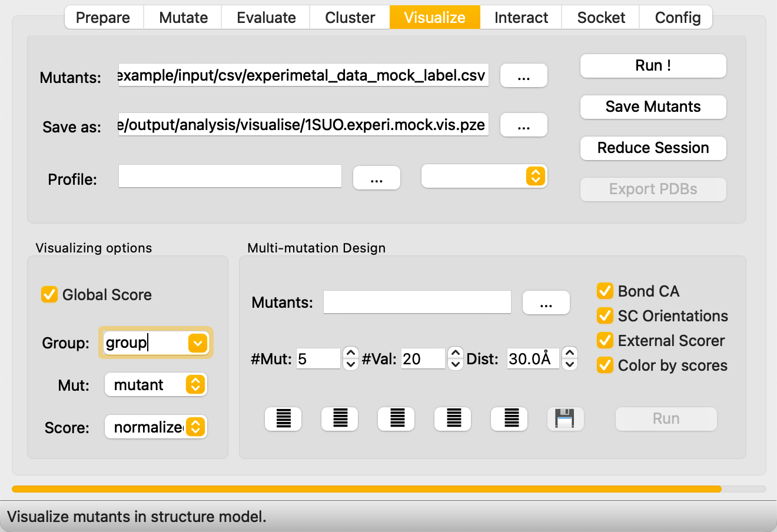The width and height of the screenshot is (777, 532).
Task: Click the #Val field showing 20
Action: point(423,358)
